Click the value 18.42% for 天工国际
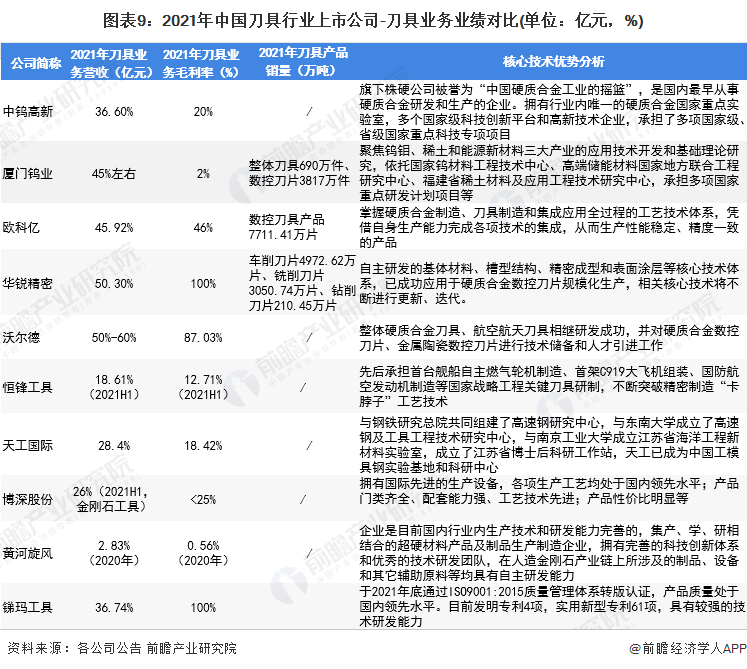 (x=203, y=446)
